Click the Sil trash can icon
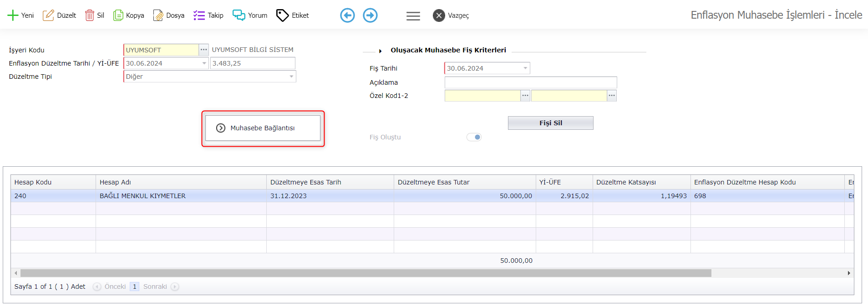Screen dimensions: 868x307 tap(90, 15)
